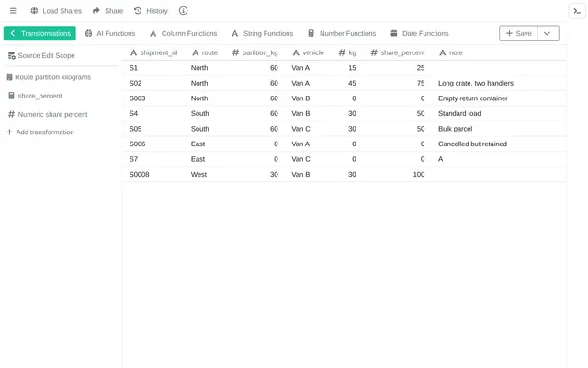Open the hamburger menu icon

pyautogui.click(x=13, y=11)
